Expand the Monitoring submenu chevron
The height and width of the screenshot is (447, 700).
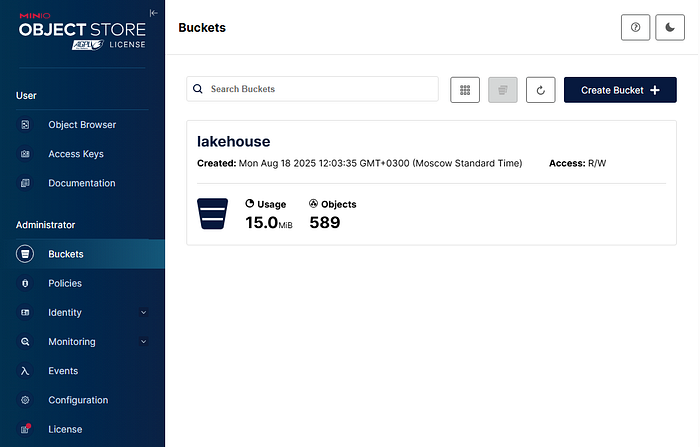coord(143,342)
